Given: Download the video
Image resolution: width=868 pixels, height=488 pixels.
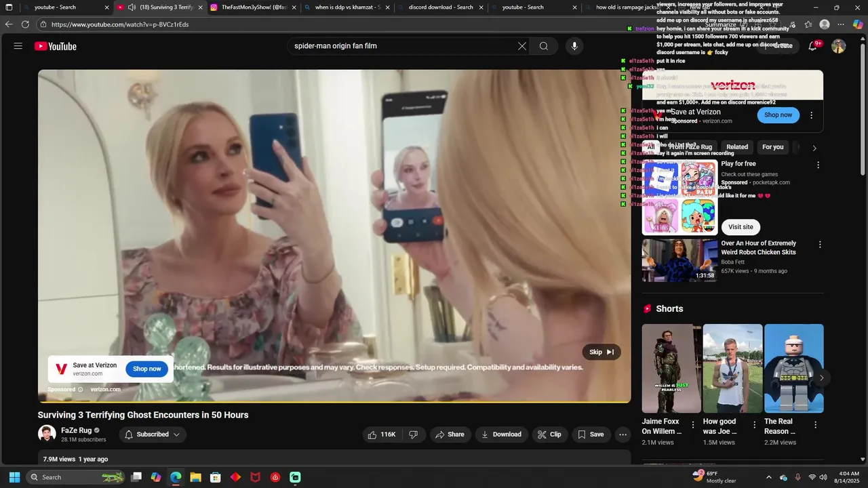Looking at the screenshot, I should coord(502,434).
